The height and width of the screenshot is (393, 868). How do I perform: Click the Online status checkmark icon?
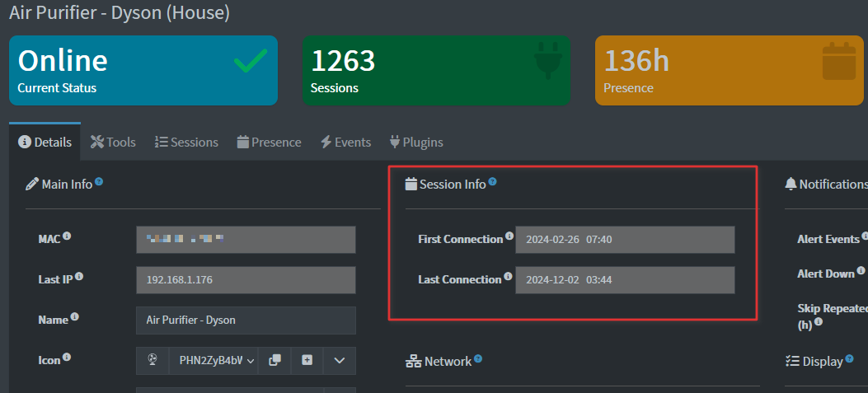[250, 63]
